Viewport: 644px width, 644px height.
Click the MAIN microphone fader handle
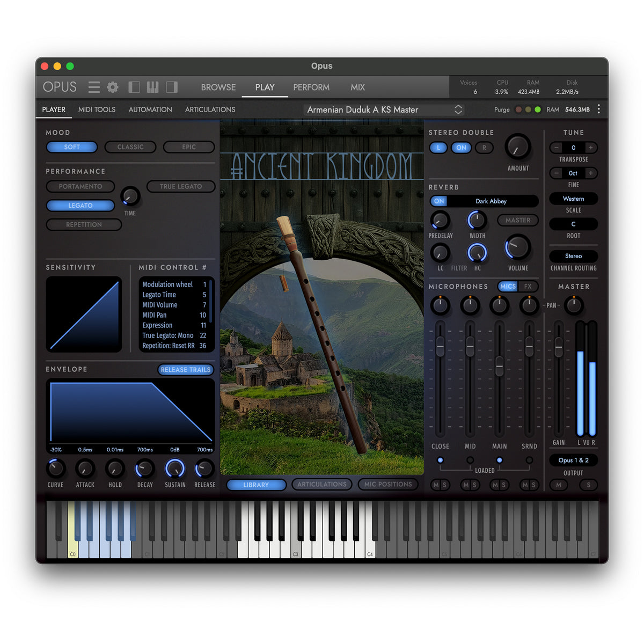pos(500,366)
